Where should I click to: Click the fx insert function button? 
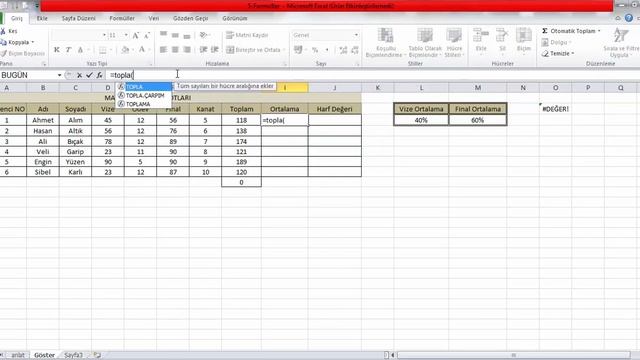point(99,75)
